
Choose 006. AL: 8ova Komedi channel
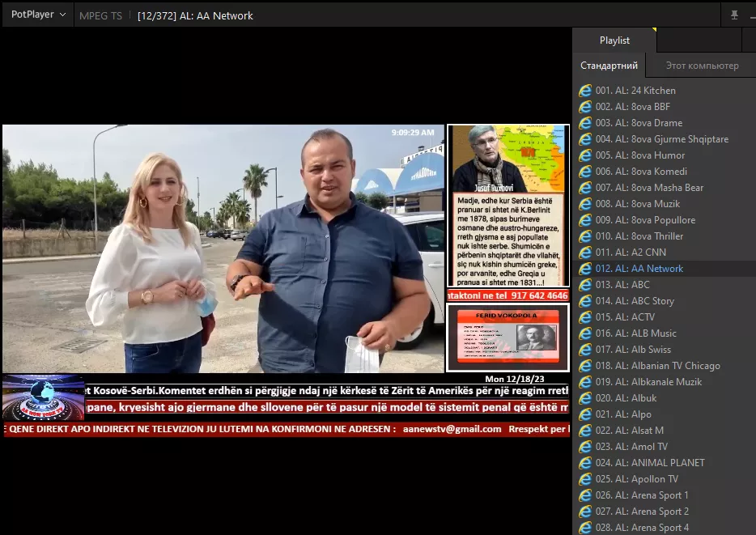[x=665, y=172]
